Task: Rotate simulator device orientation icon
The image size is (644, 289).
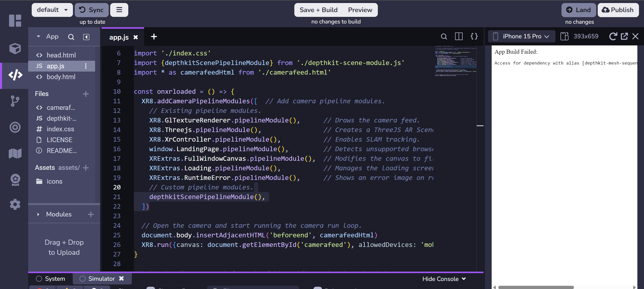Action: (564, 36)
